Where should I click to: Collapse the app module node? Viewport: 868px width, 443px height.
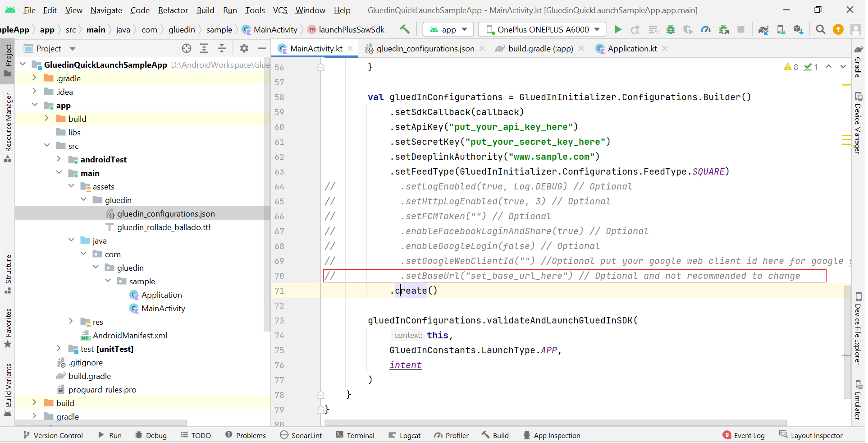[x=34, y=105]
